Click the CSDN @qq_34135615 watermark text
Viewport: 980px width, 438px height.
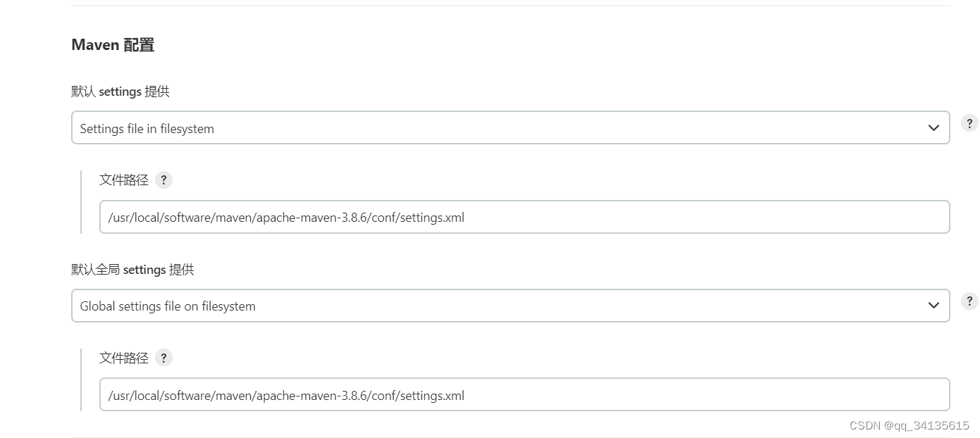pos(909,425)
